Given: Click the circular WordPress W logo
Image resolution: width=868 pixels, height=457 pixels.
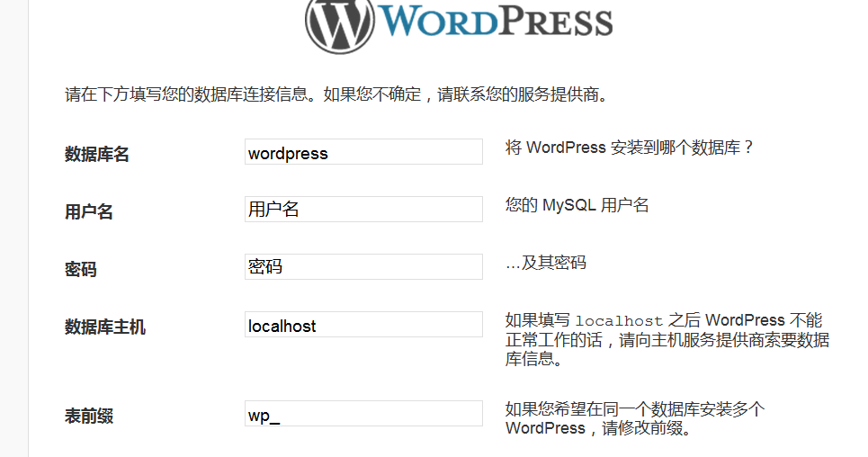Looking at the screenshot, I should 340,22.
